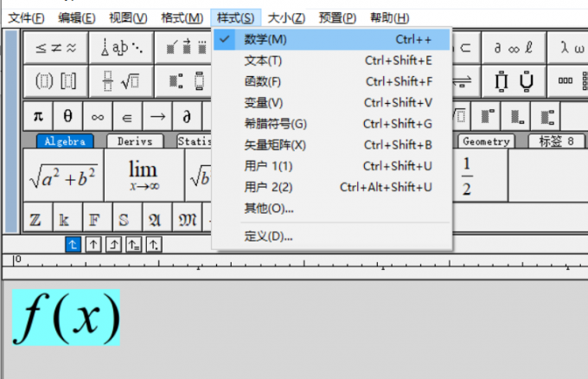The image size is (588, 379).
Task: Choose the 变量(V) style
Action: point(332,103)
